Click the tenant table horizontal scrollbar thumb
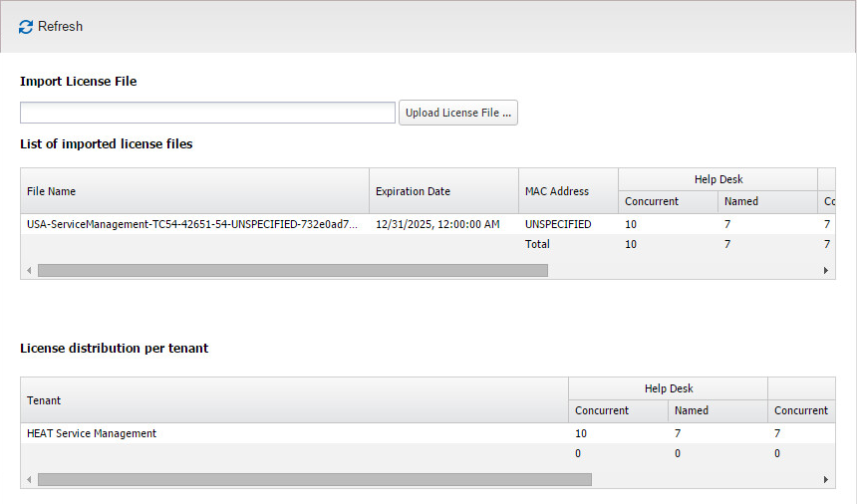Viewport: 857px width, 504px height. tap(314, 479)
